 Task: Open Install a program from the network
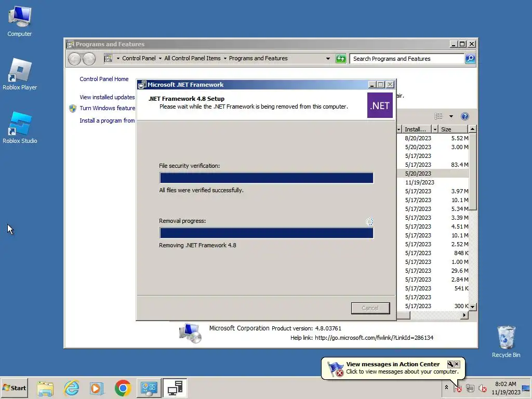tap(107, 121)
